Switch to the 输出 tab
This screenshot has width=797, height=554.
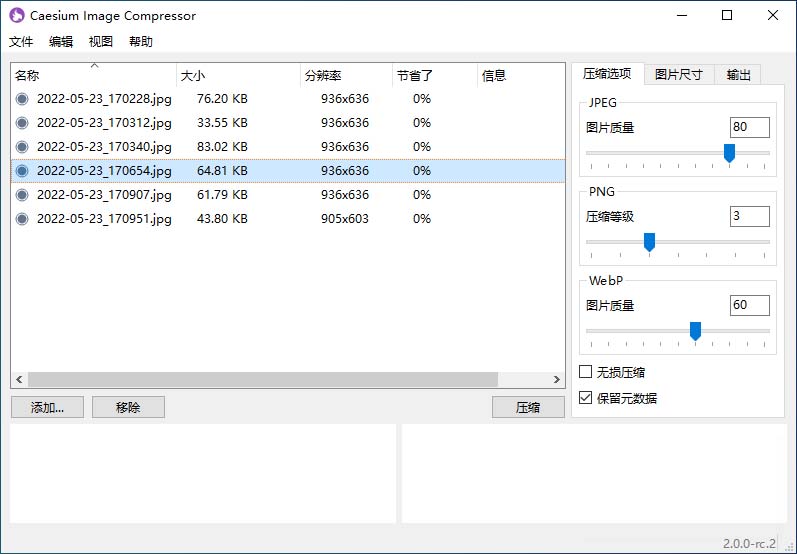tap(738, 75)
